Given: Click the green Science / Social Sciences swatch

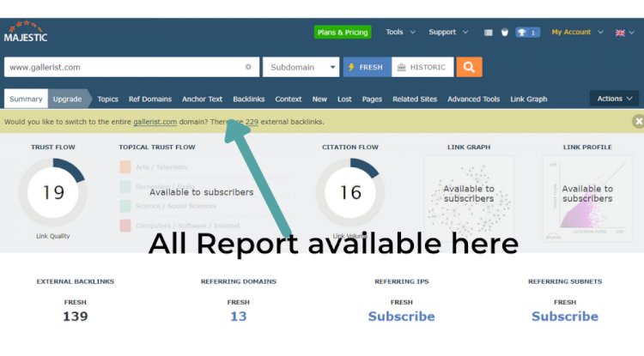Looking at the screenshot, I should pos(125,206).
